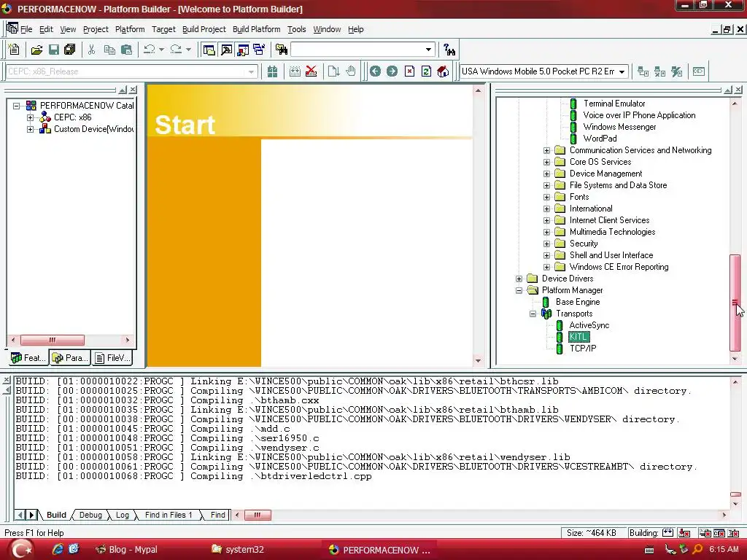This screenshot has width=747, height=560.
Task: Open the Redo history dropdown arrow
Action: [188, 50]
